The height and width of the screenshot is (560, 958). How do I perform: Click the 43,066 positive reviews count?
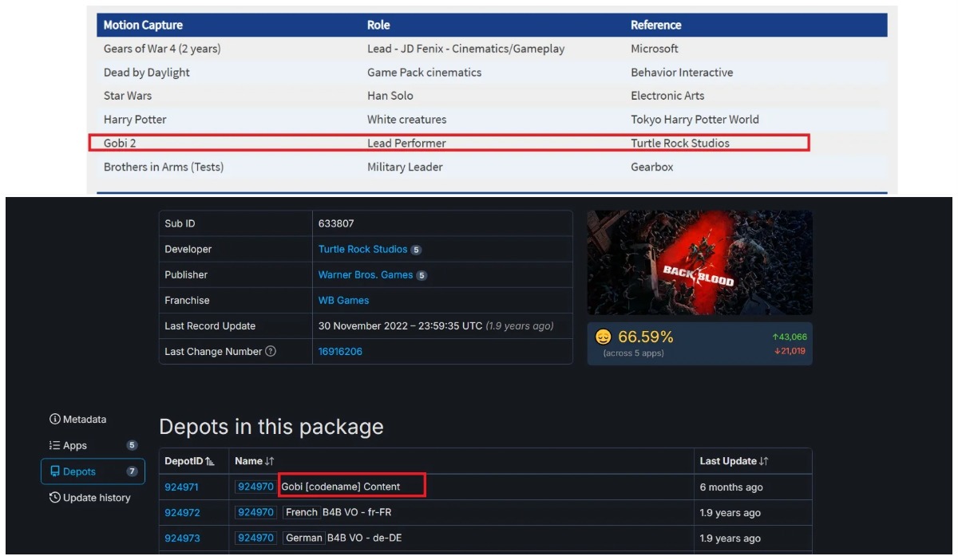(x=789, y=337)
